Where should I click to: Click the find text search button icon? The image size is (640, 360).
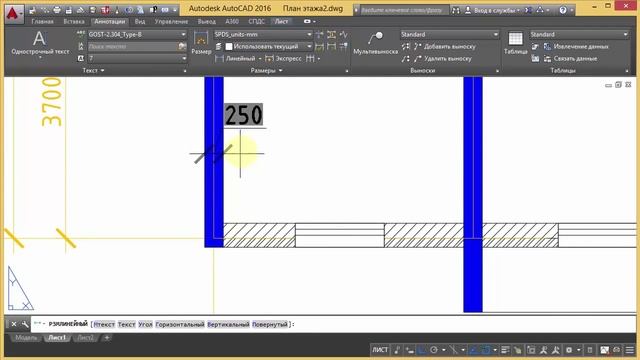tap(182, 47)
